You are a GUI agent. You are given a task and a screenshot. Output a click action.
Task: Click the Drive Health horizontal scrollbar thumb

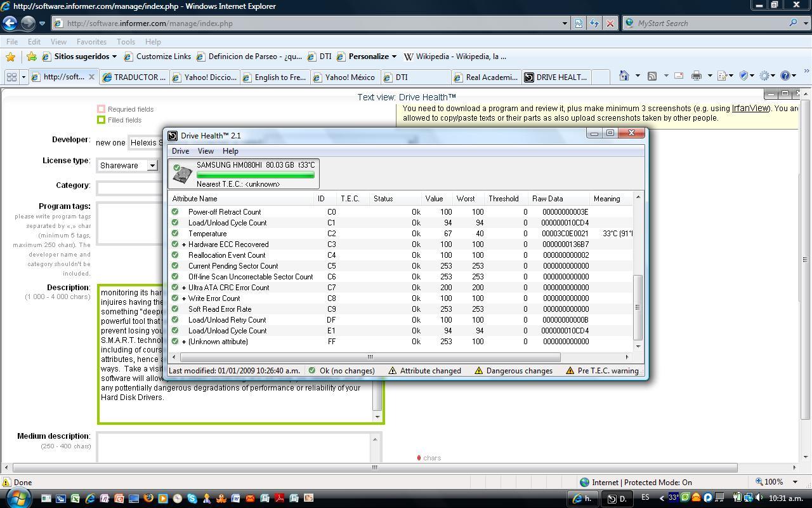[370, 357]
